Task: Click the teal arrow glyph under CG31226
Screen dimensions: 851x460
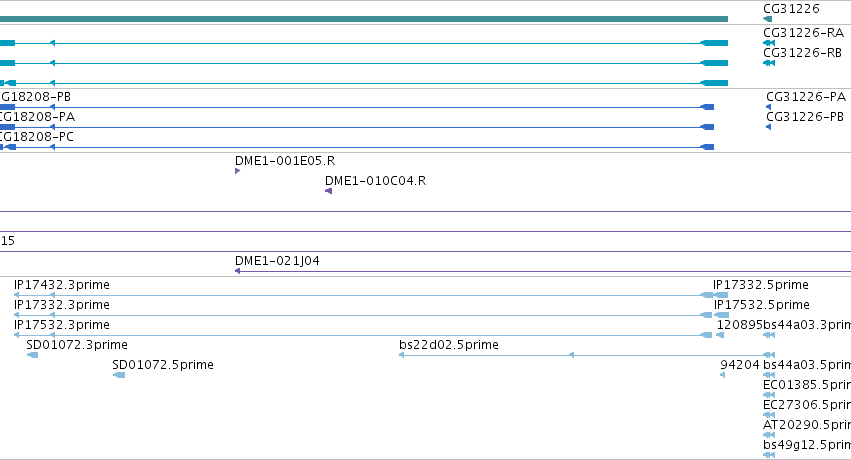Action: coord(767,19)
